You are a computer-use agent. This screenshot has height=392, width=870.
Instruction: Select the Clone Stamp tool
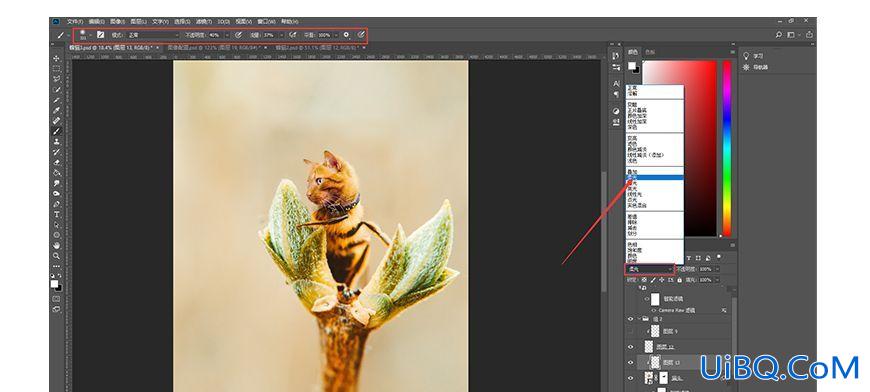(x=57, y=141)
